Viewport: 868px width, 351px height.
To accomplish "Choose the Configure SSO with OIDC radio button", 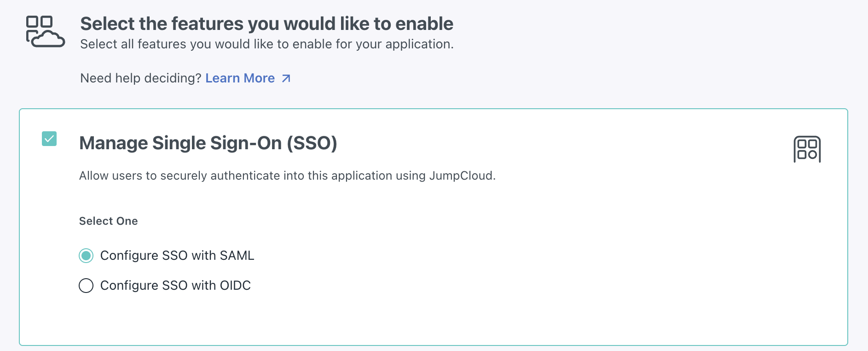I will coord(86,286).
